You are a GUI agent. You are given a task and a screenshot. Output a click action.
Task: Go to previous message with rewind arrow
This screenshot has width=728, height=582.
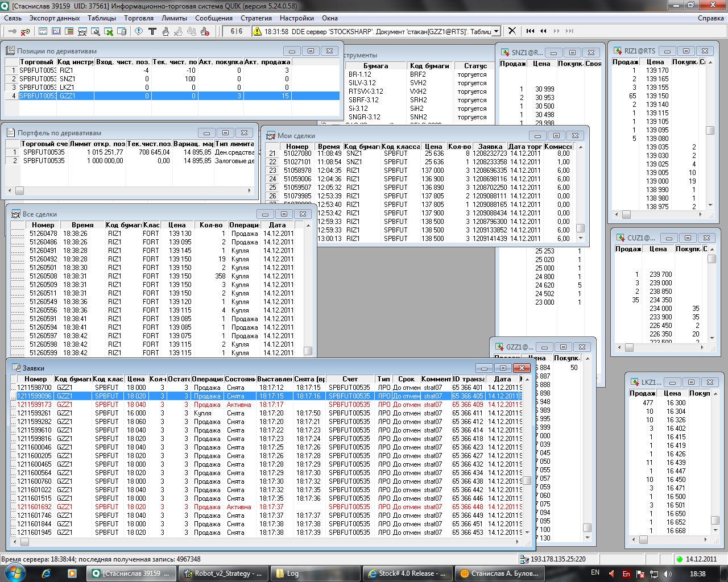click(x=543, y=31)
